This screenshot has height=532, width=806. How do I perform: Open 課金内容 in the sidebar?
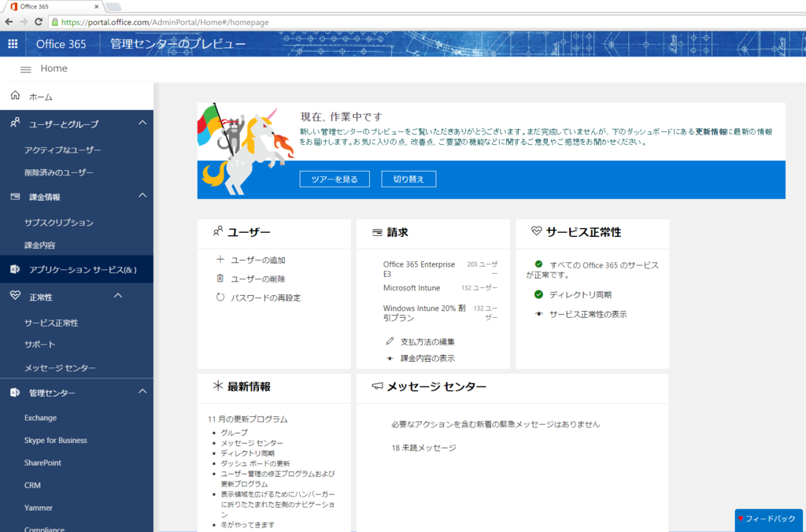tap(39, 246)
